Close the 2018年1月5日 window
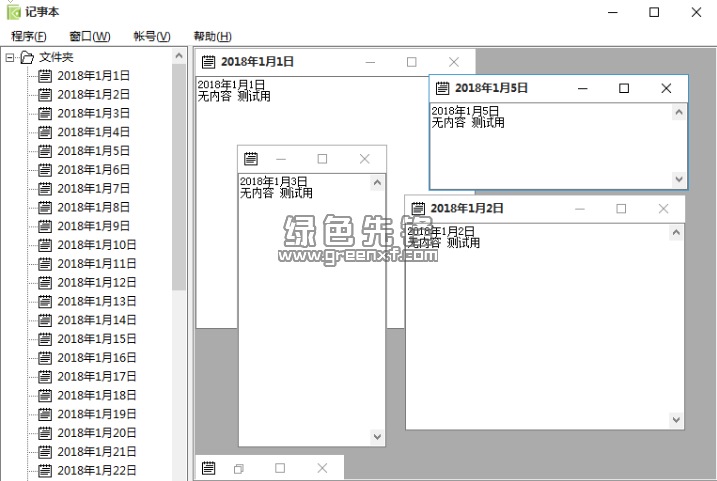Image resolution: width=717 pixels, height=481 pixels. pyautogui.click(x=666, y=88)
